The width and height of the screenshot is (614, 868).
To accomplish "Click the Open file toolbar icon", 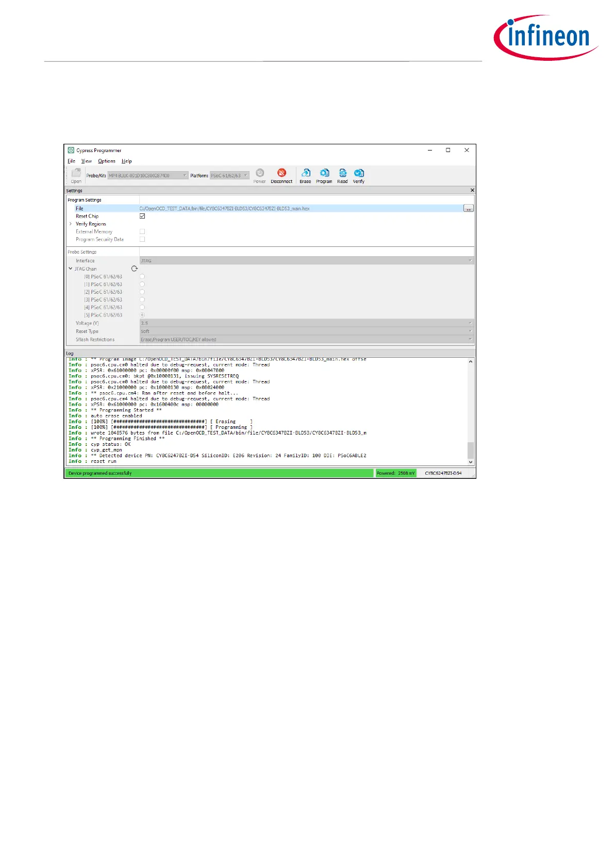I will 76,175.
